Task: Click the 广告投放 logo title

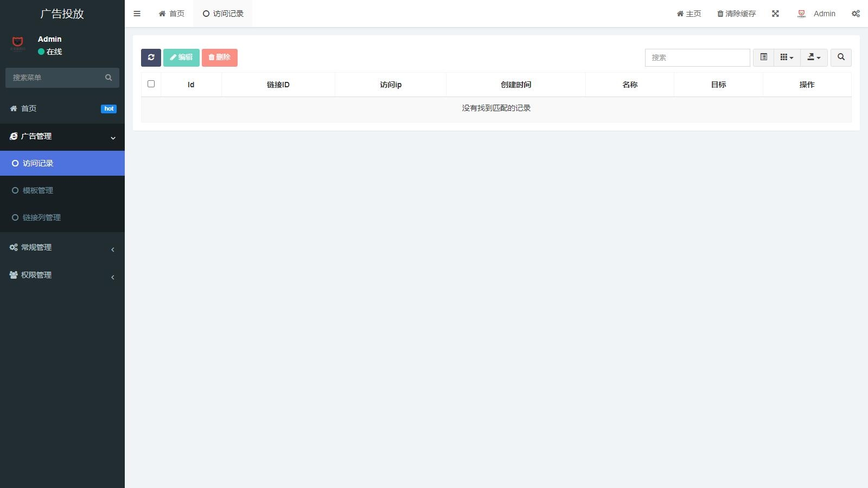Action: pyautogui.click(x=62, y=14)
